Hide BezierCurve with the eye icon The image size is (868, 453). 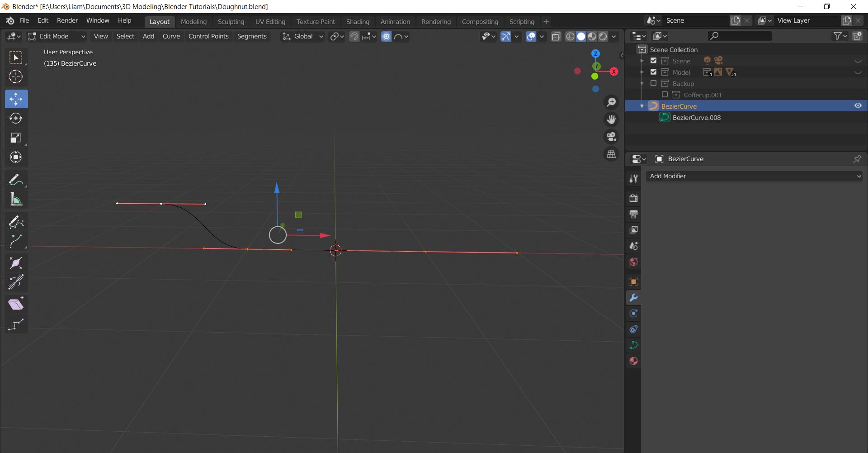858,105
